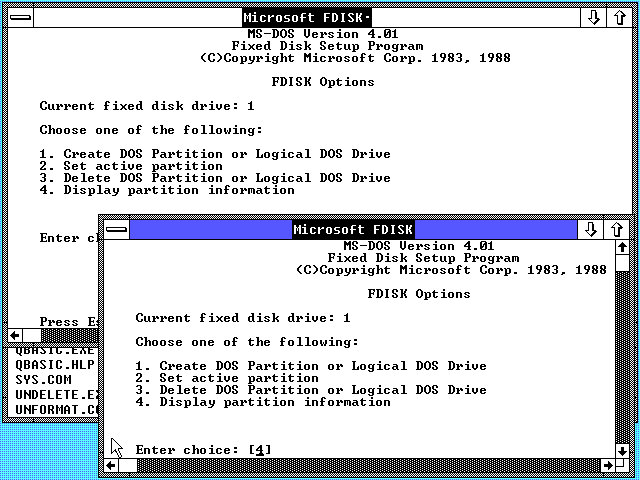This screenshot has height=480, width=640.
Task: Click the horizontal scrollbar thumb in back FDISK window
Action: coord(32,336)
